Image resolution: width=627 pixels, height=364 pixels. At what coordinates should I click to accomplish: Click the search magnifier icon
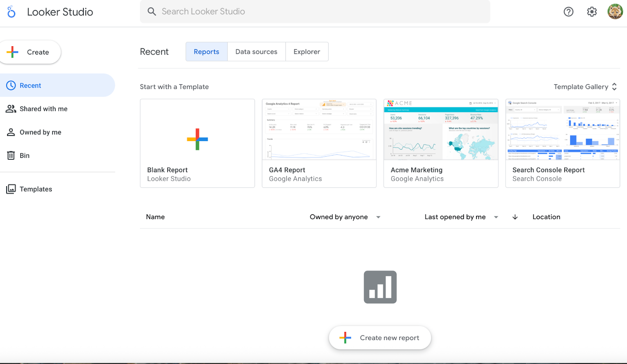[152, 11]
